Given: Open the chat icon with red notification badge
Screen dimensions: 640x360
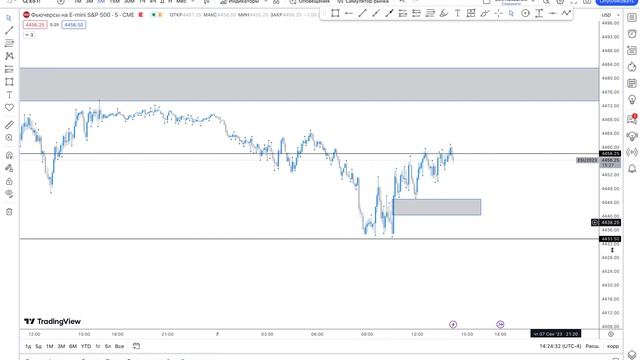Looking at the screenshot, I should 632,119.
